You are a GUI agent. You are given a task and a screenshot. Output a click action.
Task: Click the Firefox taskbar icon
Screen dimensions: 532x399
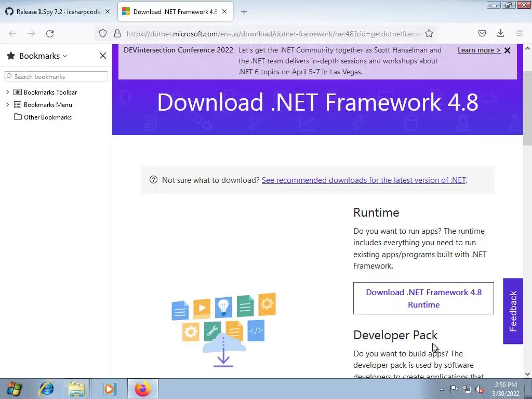click(143, 389)
